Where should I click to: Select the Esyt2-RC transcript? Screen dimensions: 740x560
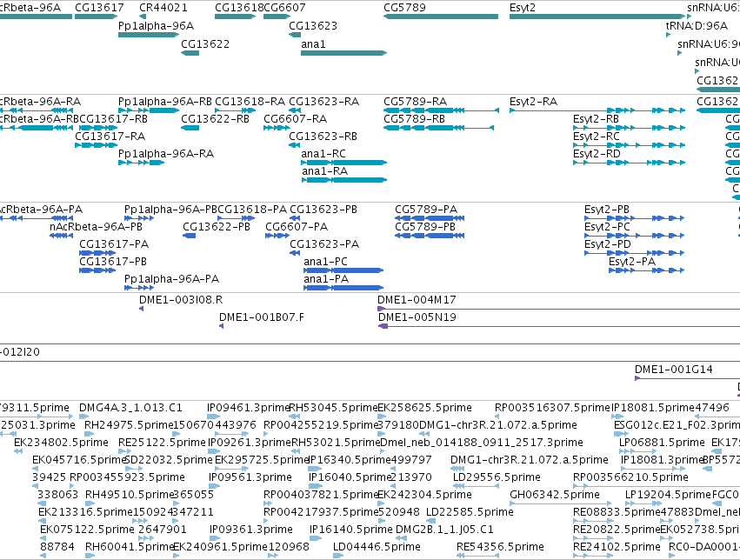click(x=629, y=145)
